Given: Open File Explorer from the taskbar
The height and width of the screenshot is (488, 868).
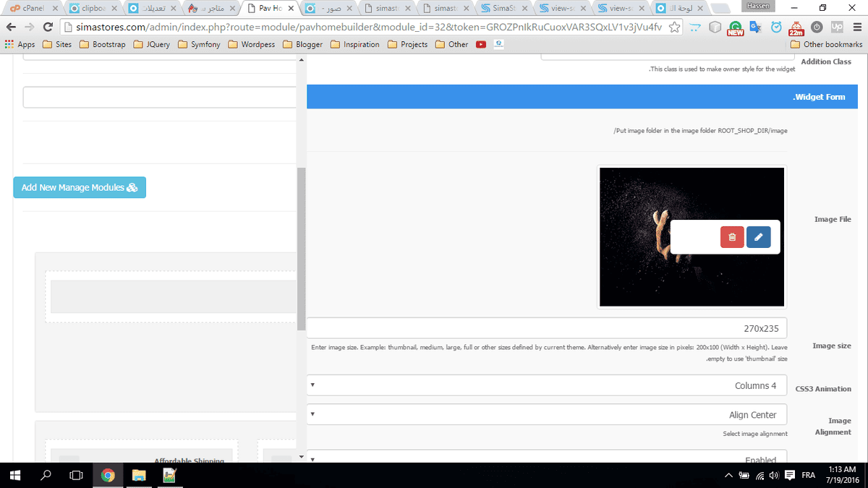Looking at the screenshot, I should click(139, 475).
